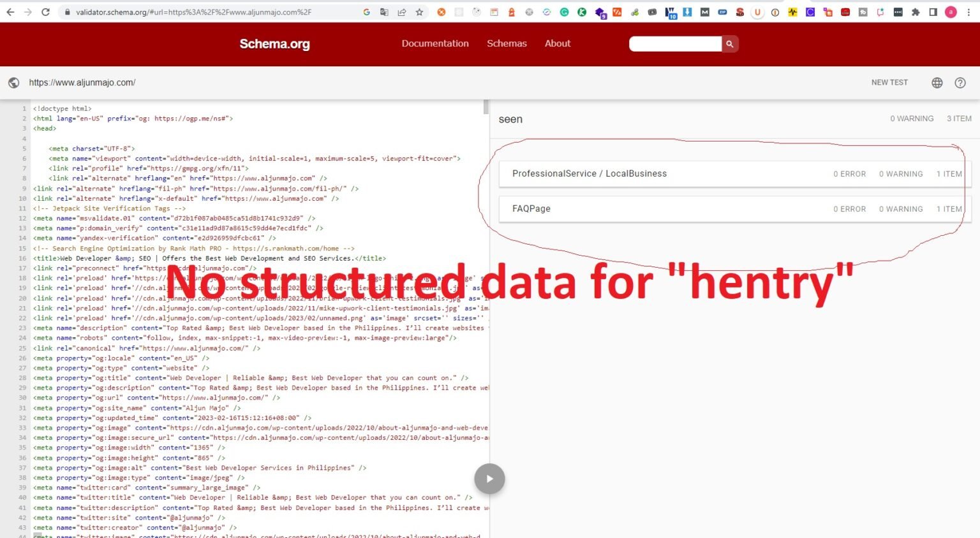Click the globe language icon near NEW TEST
980x538 pixels.
point(937,82)
